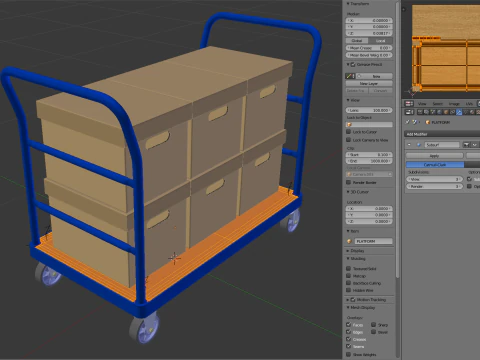Enable Render Border checkbox
Viewport: 480px width, 360px height.
coord(349,182)
